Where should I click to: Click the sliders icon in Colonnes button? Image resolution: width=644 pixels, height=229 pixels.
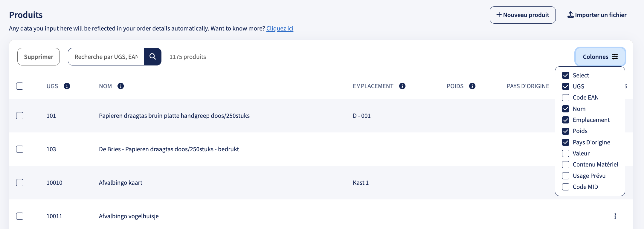click(615, 57)
